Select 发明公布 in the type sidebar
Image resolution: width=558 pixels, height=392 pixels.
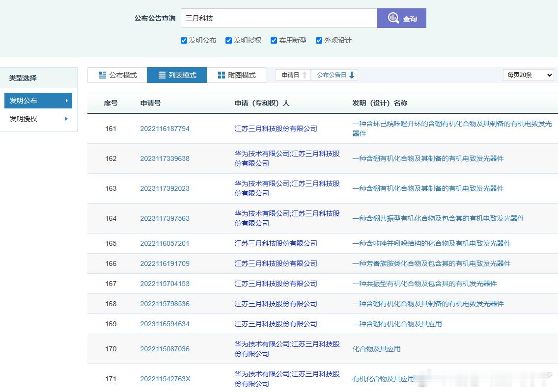38,101
